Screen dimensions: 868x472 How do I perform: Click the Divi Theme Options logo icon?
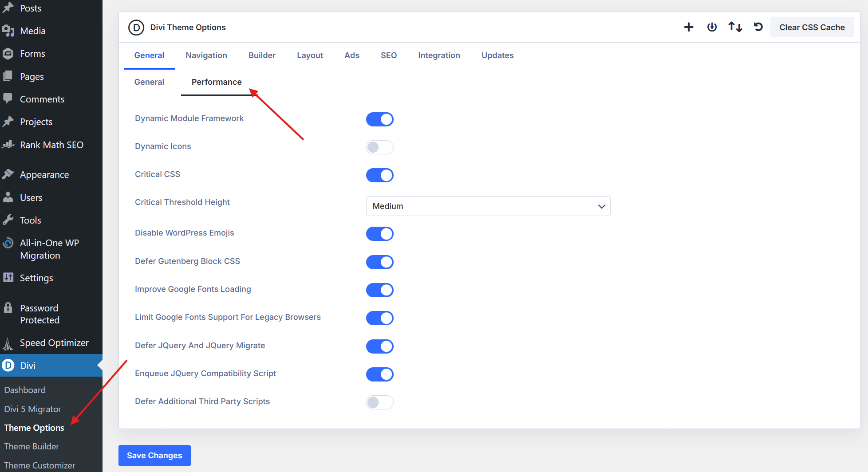(136, 27)
